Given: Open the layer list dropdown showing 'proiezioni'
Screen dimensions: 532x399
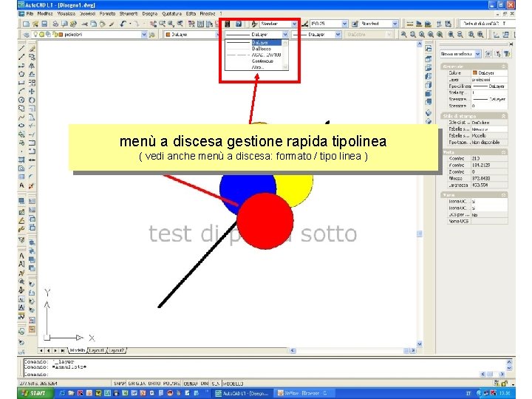Looking at the screenshot, I should (x=144, y=35).
